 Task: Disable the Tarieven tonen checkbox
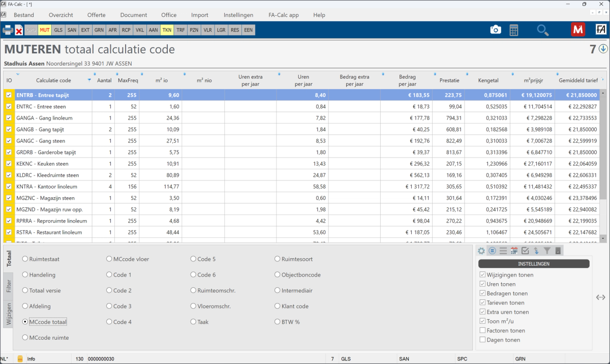point(482,302)
